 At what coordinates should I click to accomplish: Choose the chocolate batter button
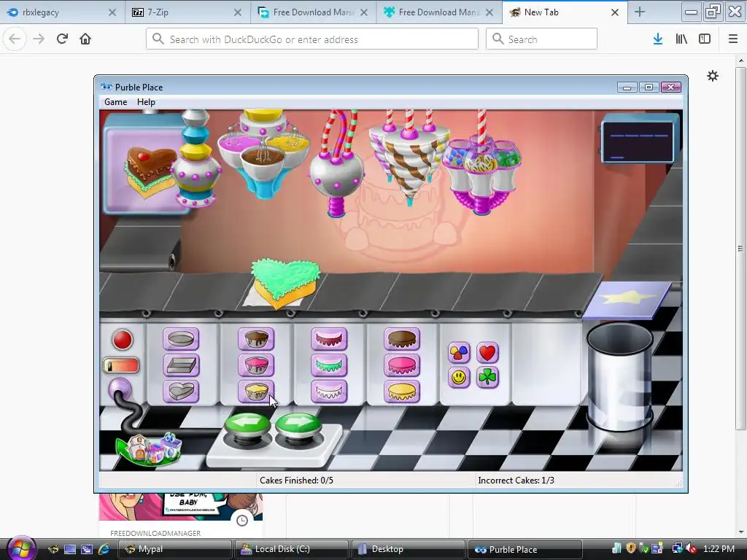(256, 339)
